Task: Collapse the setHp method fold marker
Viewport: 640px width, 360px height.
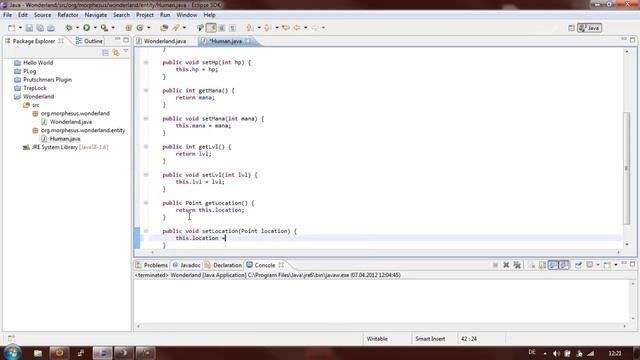Action: pos(146,62)
